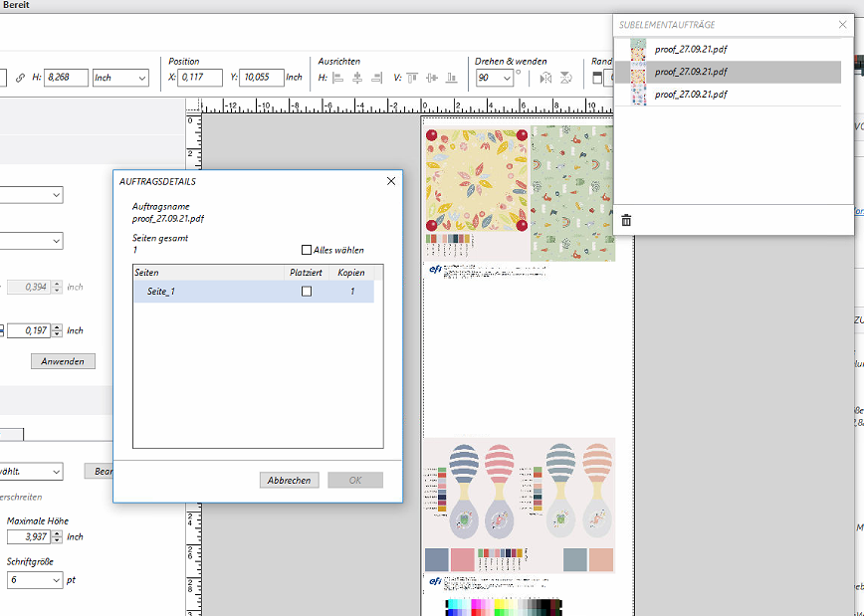The height and width of the screenshot is (616, 864).
Task: Align selection to top using V icon
Action: point(411,78)
